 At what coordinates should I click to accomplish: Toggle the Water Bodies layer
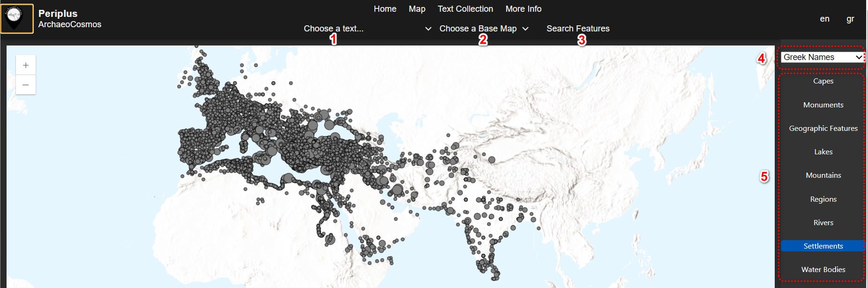pyautogui.click(x=823, y=270)
